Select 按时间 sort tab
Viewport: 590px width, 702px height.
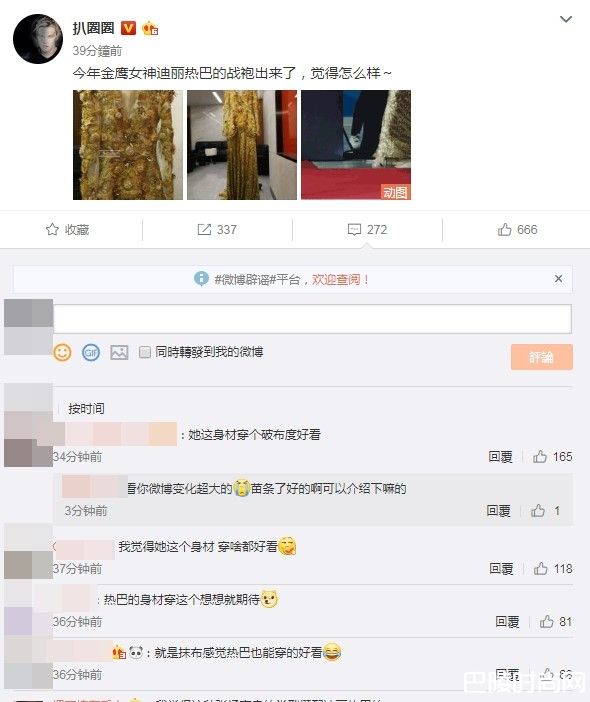(x=86, y=408)
